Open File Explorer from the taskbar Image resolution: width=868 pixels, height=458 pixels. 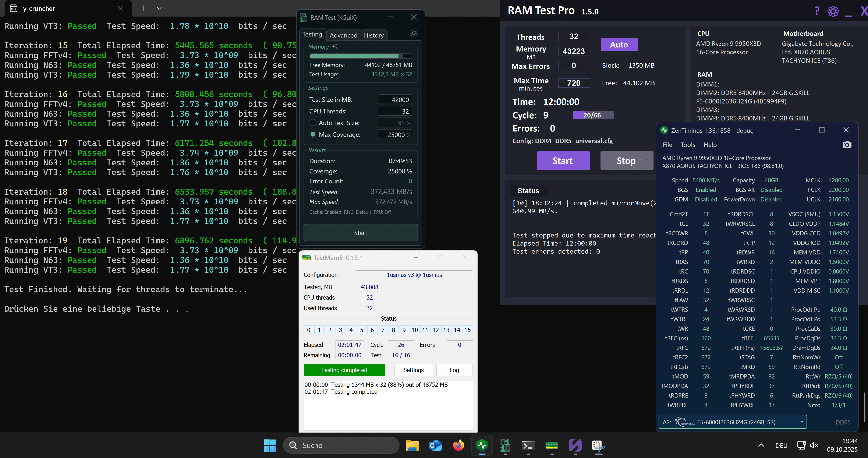point(412,445)
